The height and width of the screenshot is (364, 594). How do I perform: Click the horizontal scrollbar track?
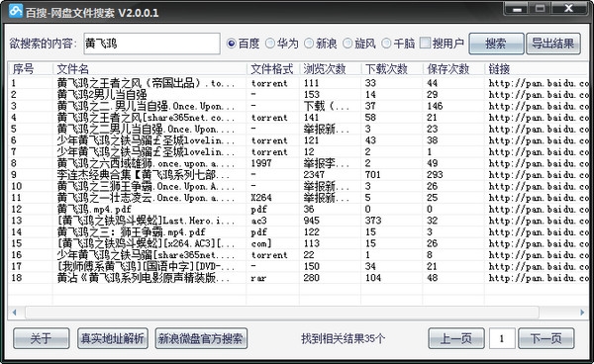[282, 313]
